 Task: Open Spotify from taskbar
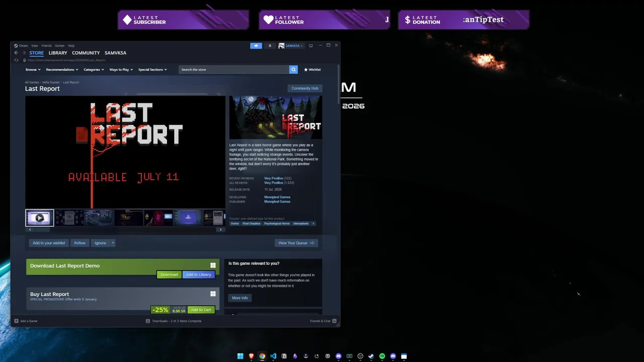coord(382,356)
